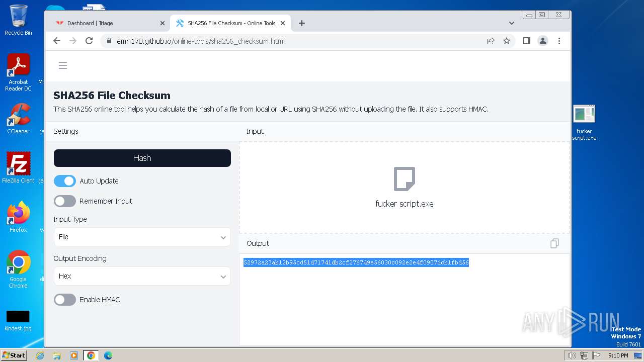Close the SHA256 File Checksum tab
The width and height of the screenshot is (644, 362).
click(283, 23)
